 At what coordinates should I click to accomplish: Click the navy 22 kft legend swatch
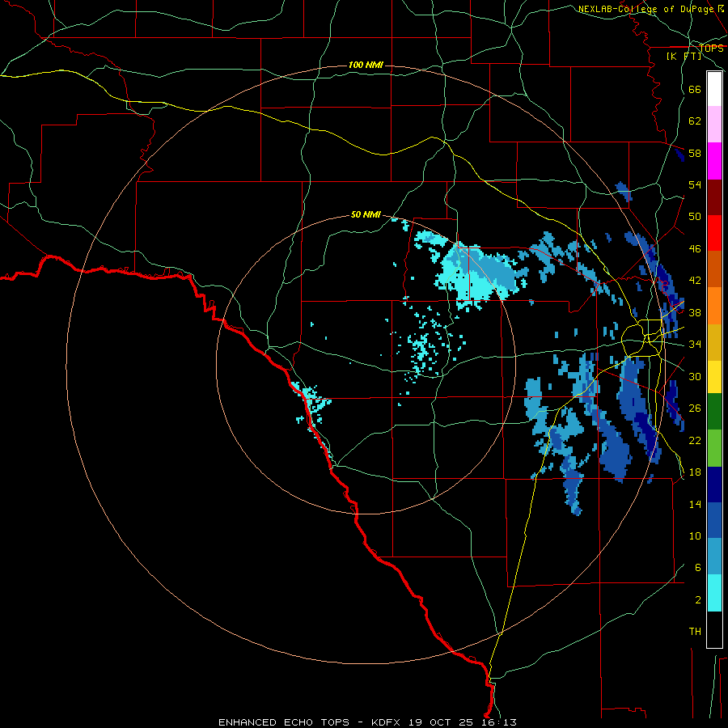click(714, 485)
